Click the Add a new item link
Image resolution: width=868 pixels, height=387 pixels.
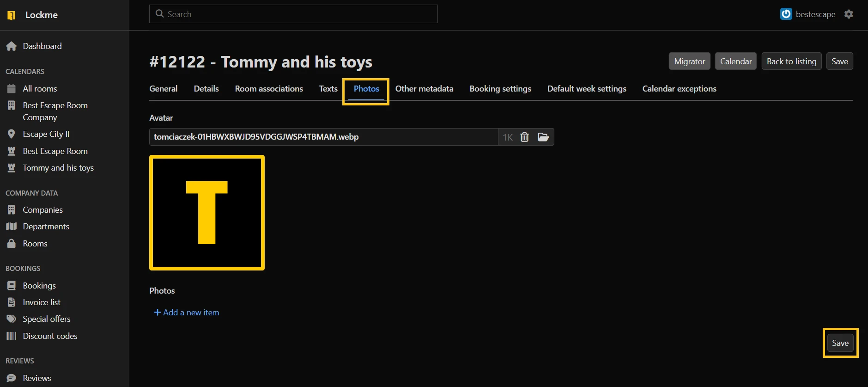click(x=187, y=313)
